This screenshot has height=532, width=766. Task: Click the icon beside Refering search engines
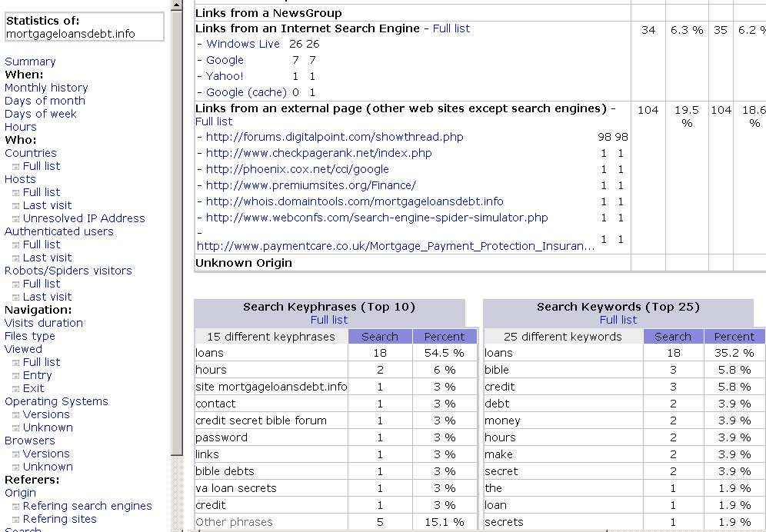click(15, 507)
